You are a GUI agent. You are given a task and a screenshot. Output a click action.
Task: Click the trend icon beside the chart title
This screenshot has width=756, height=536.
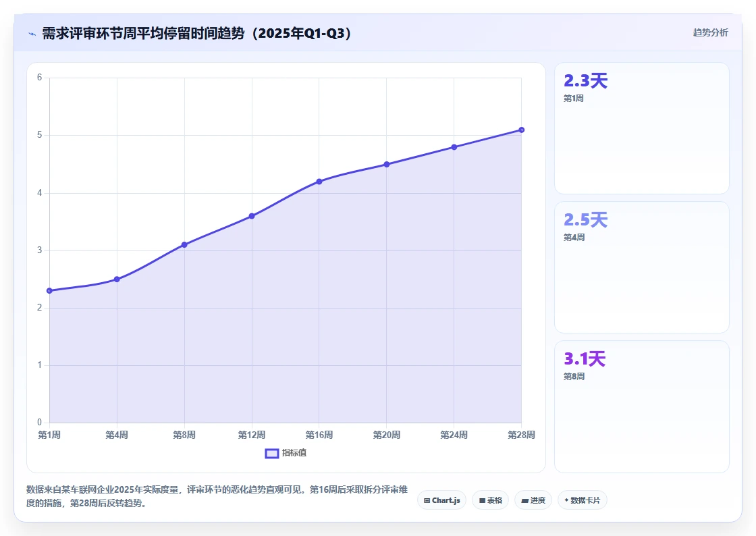32,34
